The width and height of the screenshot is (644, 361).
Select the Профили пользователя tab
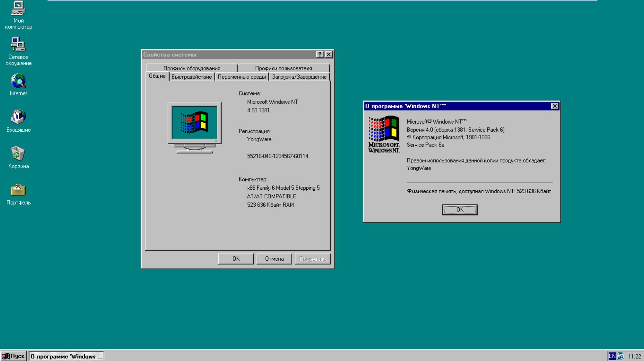pyautogui.click(x=283, y=68)
